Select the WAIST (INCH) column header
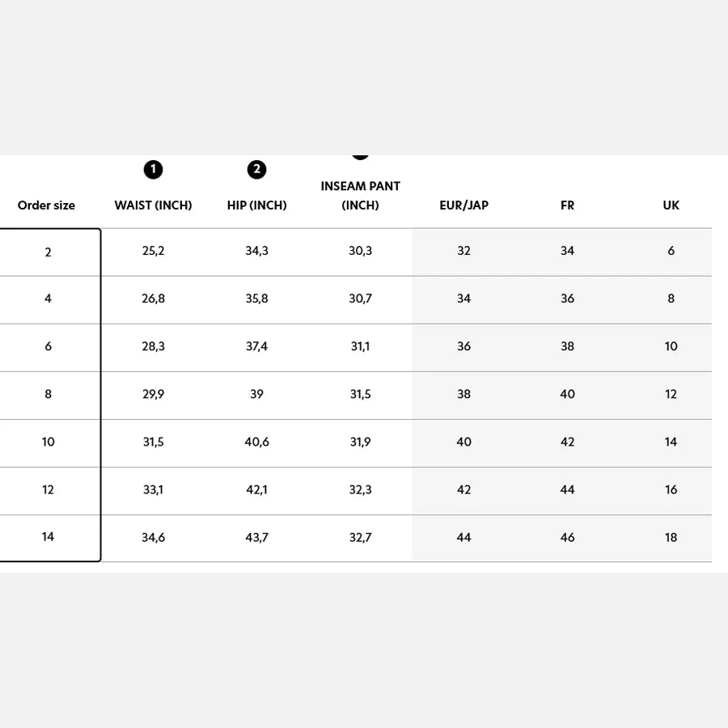 point(153,205)
